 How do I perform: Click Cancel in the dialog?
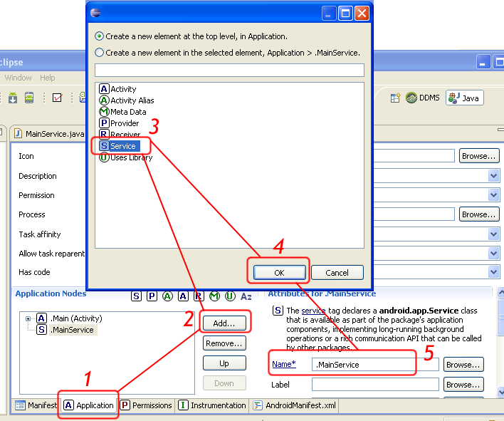coord(337,273)
